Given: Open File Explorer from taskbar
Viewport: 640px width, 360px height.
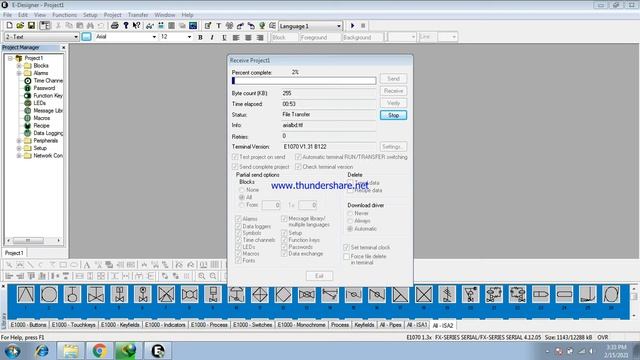Looking at the screenshot, I should (71, 351).
